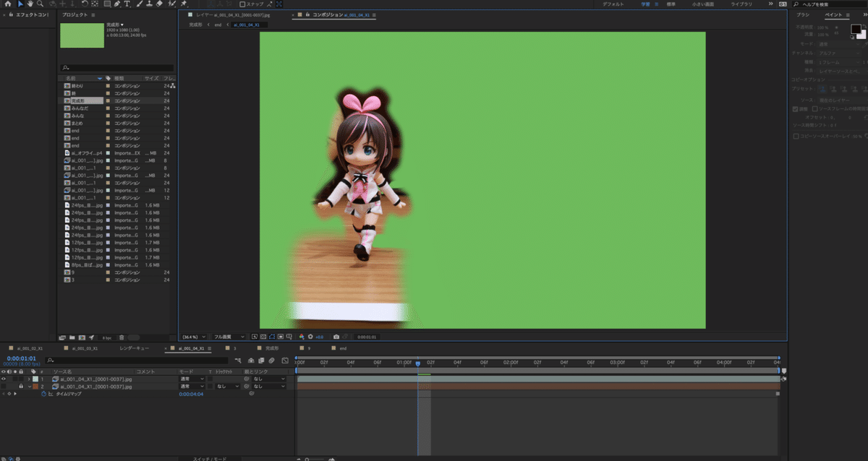The image size is (868, 461).
Task: Switch to the デフォルト workspace
Action: click(x=613, y=4)
